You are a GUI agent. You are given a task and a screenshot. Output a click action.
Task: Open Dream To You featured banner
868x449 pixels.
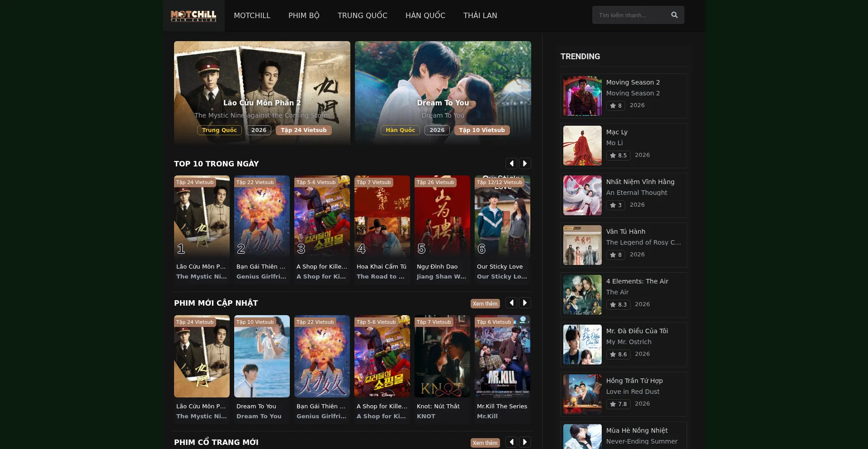pyautogui.click(x=443, y=93)
